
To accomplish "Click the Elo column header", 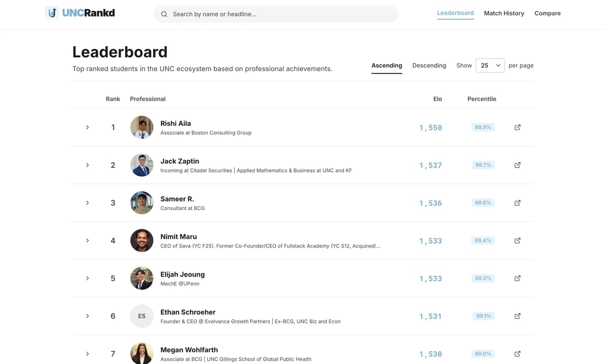I will click(x=437, y=99).
